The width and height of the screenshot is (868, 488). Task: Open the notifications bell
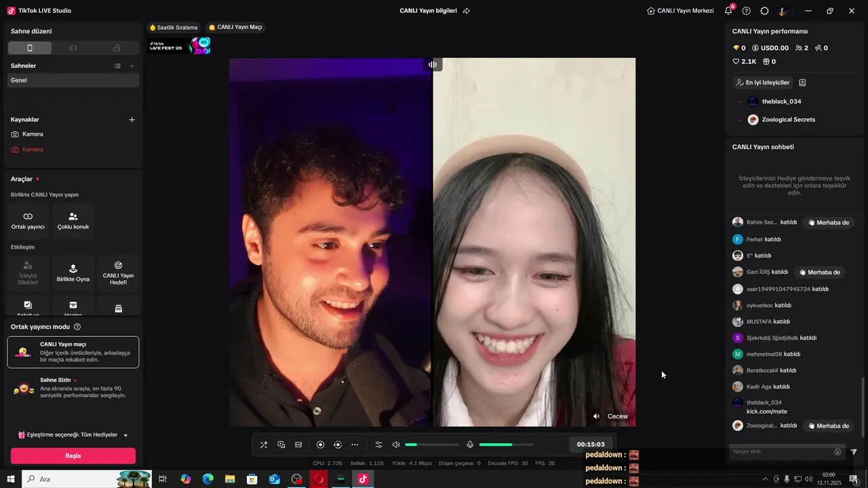coord(728,11)
